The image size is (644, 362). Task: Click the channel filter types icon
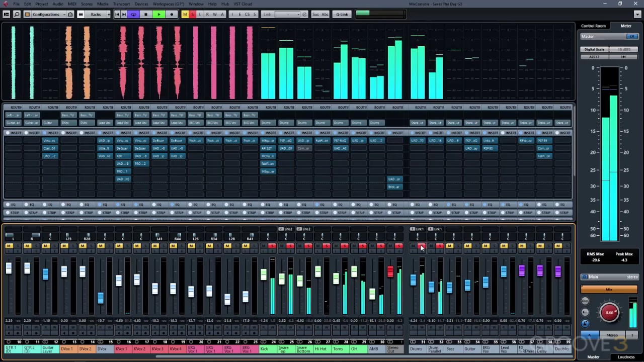pos(27,14)
